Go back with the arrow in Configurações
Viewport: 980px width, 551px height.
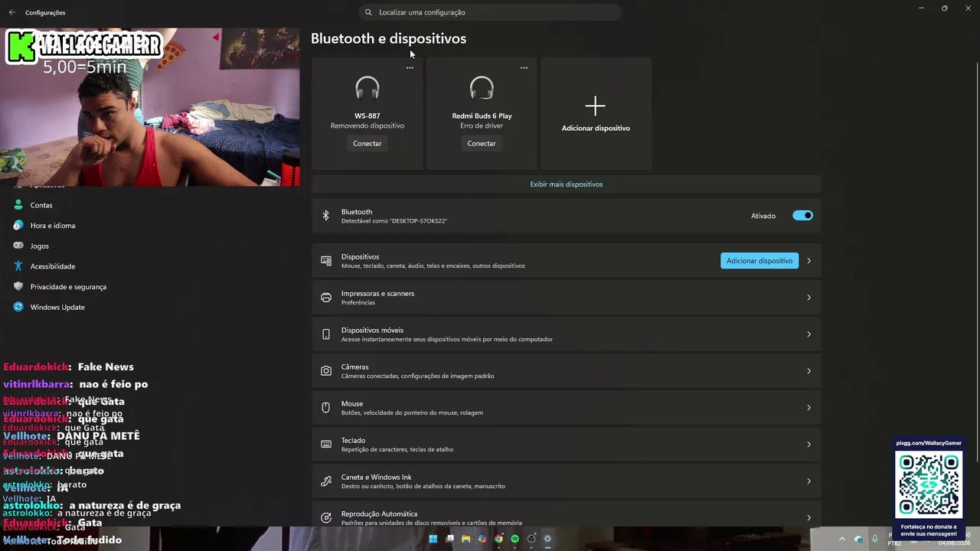pos(11,12)
